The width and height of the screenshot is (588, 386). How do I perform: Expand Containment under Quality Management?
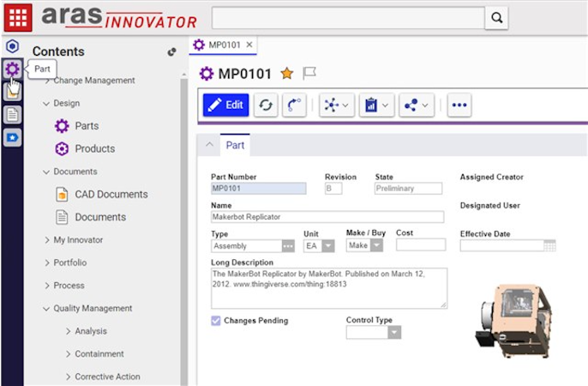click(68, 354)
